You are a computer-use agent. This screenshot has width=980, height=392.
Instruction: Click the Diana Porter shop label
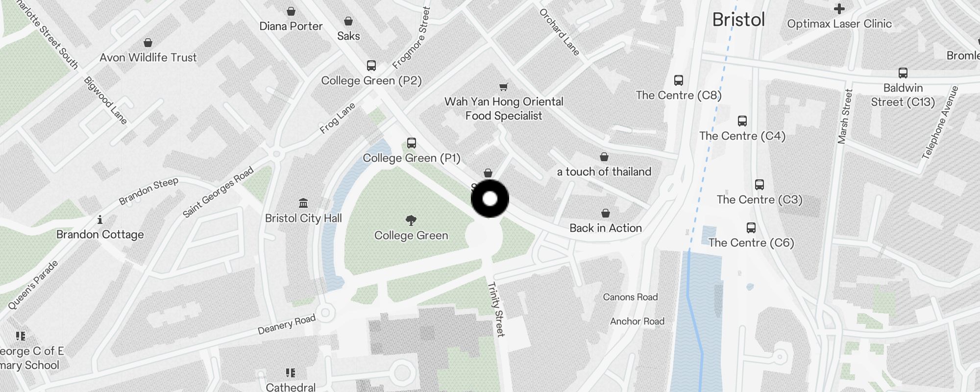coord(291,26)
